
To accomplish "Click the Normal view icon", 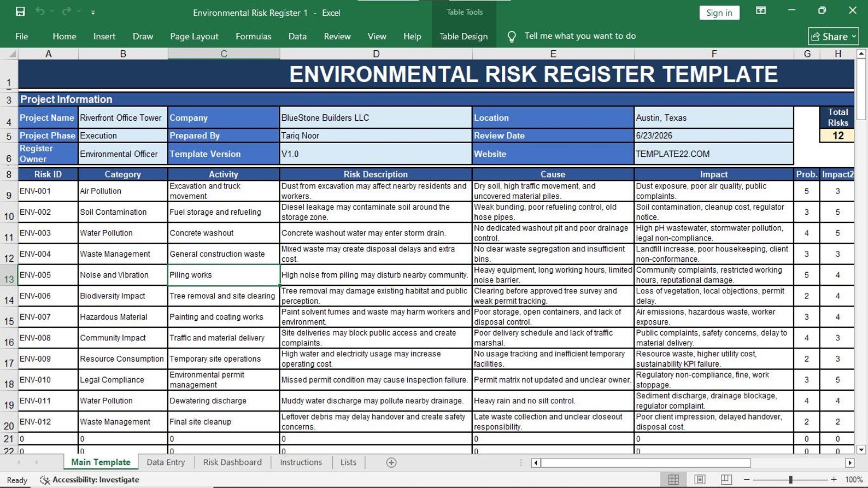I will 673,479.
